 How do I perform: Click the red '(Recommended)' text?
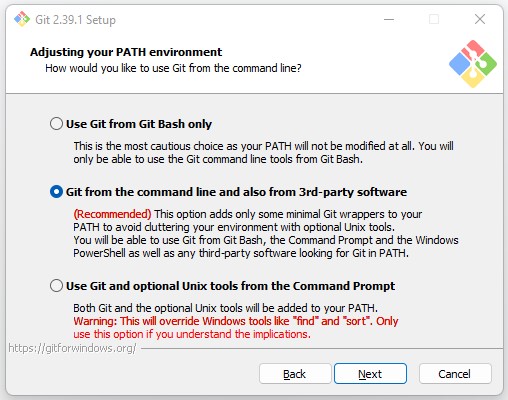(112, 214)
